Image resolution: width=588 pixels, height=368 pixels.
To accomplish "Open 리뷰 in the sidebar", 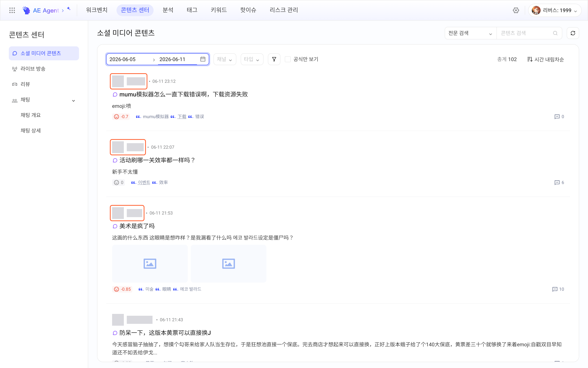I will 44,84.
